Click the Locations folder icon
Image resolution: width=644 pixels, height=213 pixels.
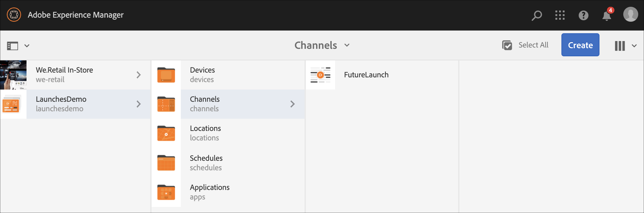166,133
